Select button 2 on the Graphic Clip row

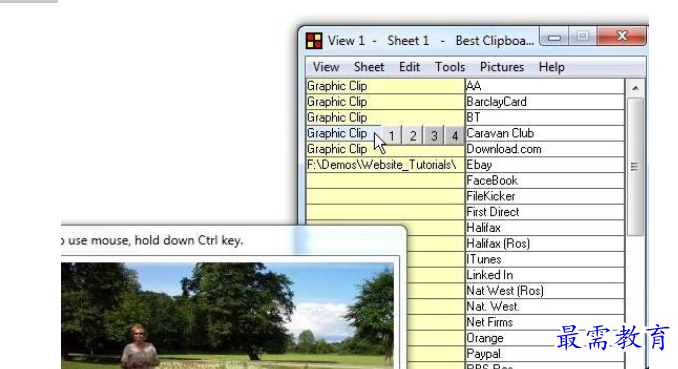point(413,135)
